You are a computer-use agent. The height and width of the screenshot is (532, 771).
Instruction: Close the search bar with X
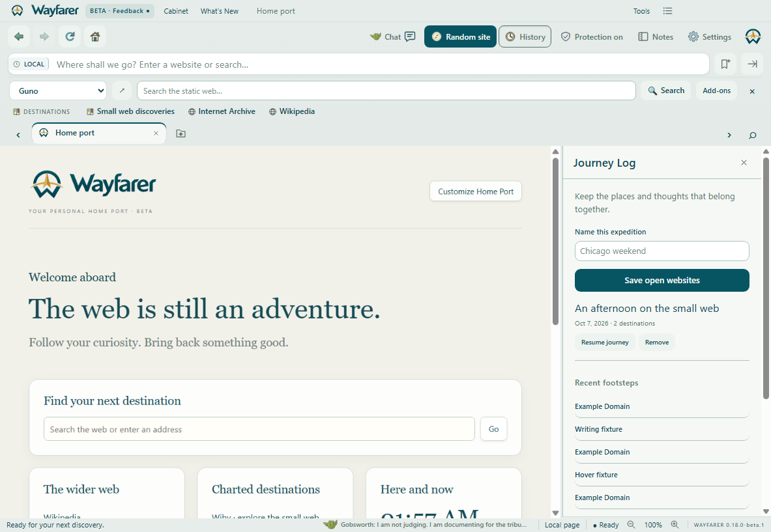tap(752, 91)
